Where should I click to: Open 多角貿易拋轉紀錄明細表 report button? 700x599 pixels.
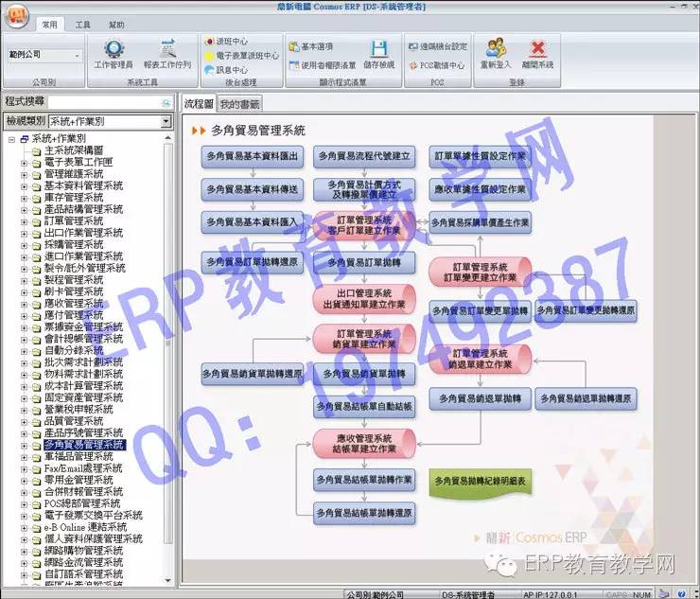coord(481,481)
